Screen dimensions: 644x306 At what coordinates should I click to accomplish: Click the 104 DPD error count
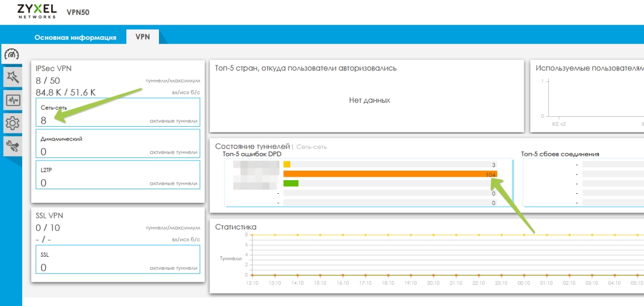click(491, 175)
